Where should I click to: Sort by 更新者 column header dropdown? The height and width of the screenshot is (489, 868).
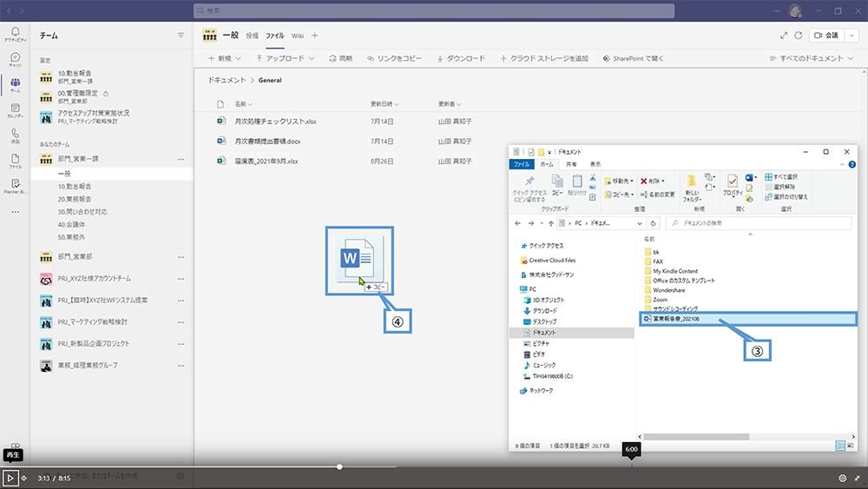450,104
